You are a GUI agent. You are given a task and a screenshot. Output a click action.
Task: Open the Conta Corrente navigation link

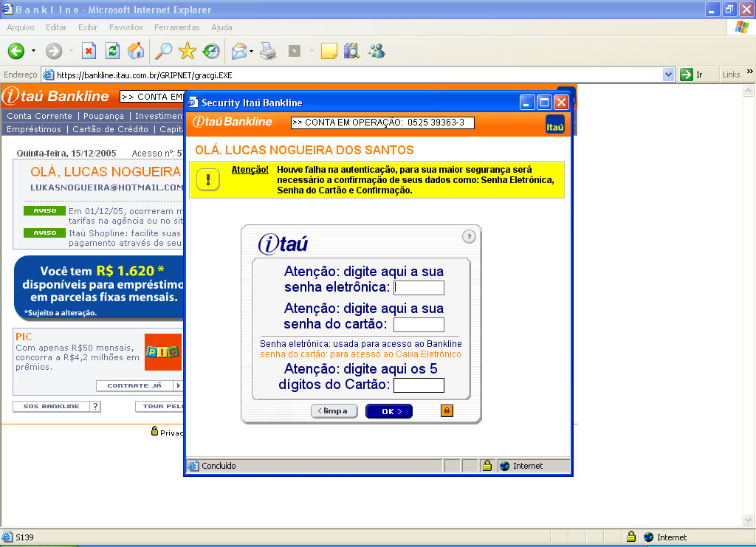click(x=39, y=116)
